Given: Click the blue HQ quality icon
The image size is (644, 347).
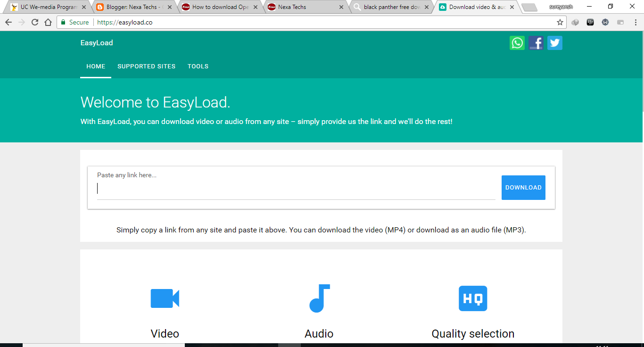Looking at the screenshot, I should [473, 298].
